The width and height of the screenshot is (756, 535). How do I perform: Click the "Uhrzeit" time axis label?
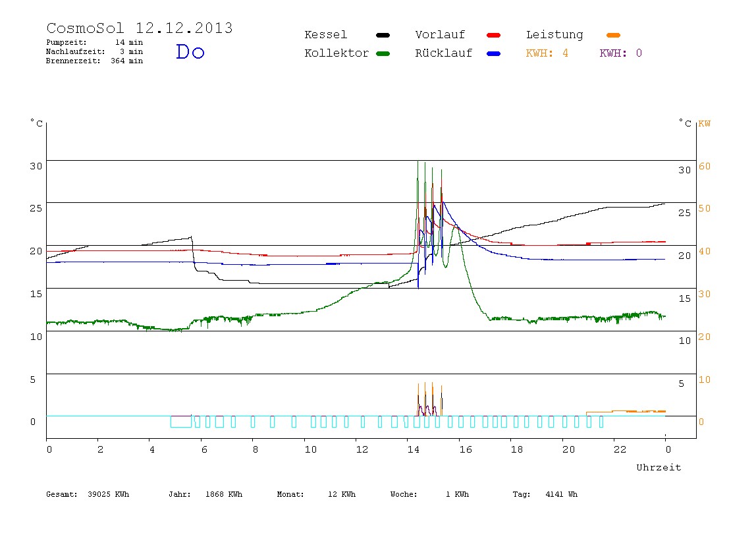point(659,467)
